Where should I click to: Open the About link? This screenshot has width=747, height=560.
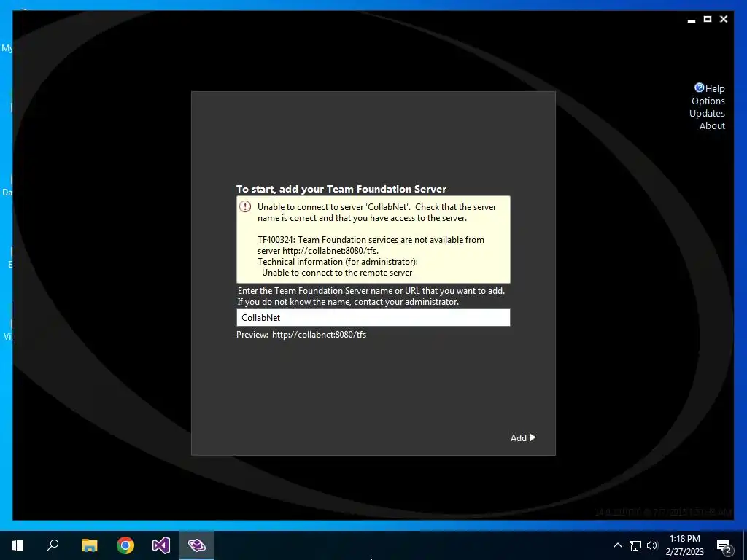pos(712,125)
